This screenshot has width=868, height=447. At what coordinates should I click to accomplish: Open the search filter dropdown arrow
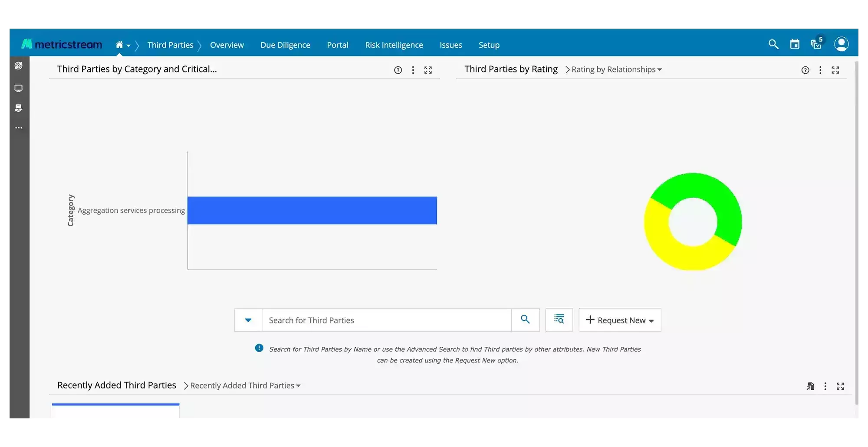click(x=248, y=320)
